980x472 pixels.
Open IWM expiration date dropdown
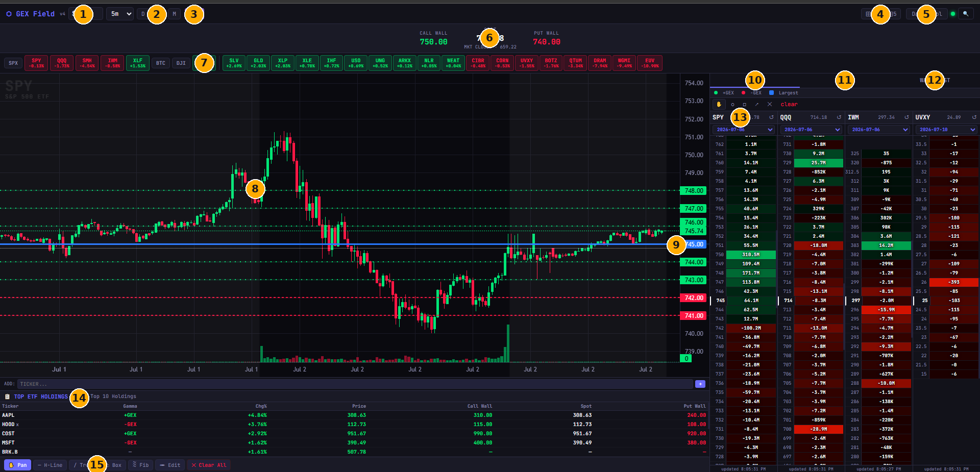[x=879, y=130]
